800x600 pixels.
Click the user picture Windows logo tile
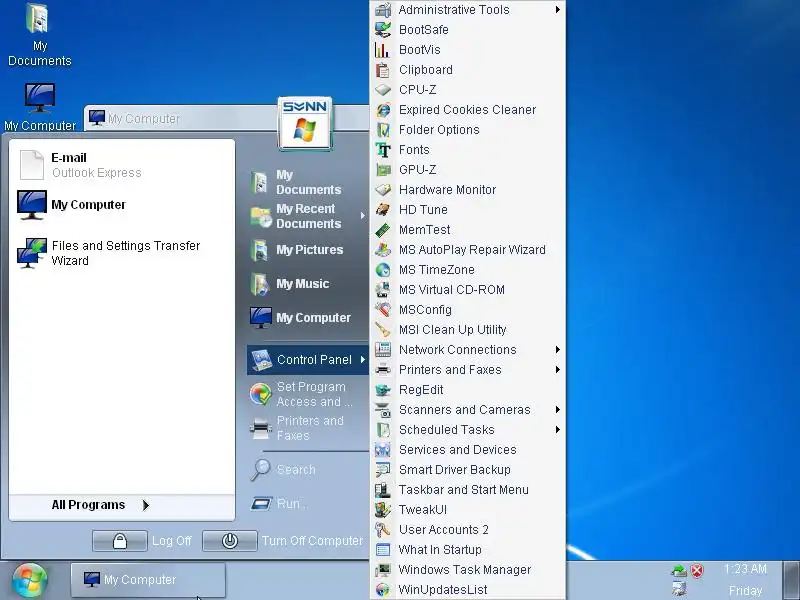point(305,123)
